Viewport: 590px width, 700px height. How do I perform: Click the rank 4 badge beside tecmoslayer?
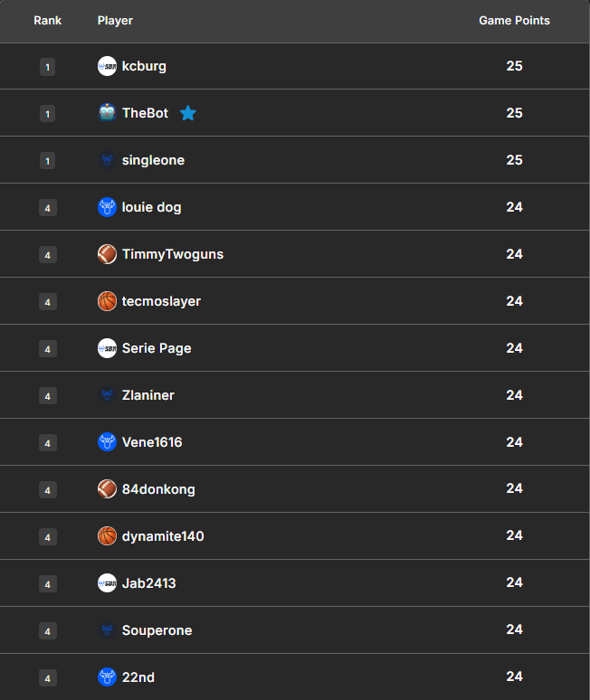48,302
